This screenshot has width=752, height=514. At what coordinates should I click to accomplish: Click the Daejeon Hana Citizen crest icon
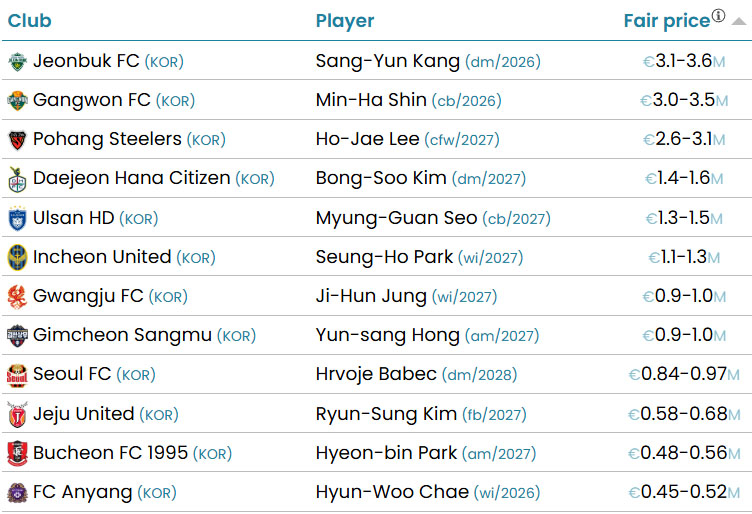point(17,179)
